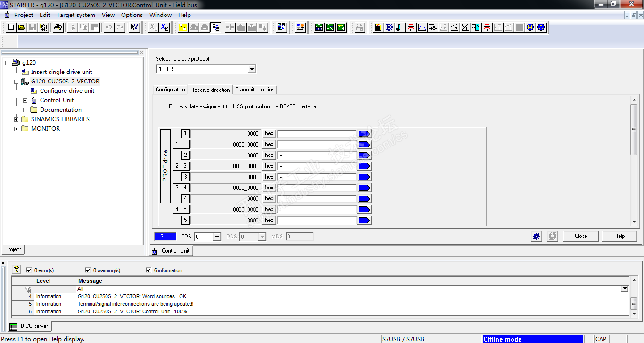Uncheck the 0 error(s) filter checkbox
The height and width of the screenshot is (343, 644).
coord(29,270)
